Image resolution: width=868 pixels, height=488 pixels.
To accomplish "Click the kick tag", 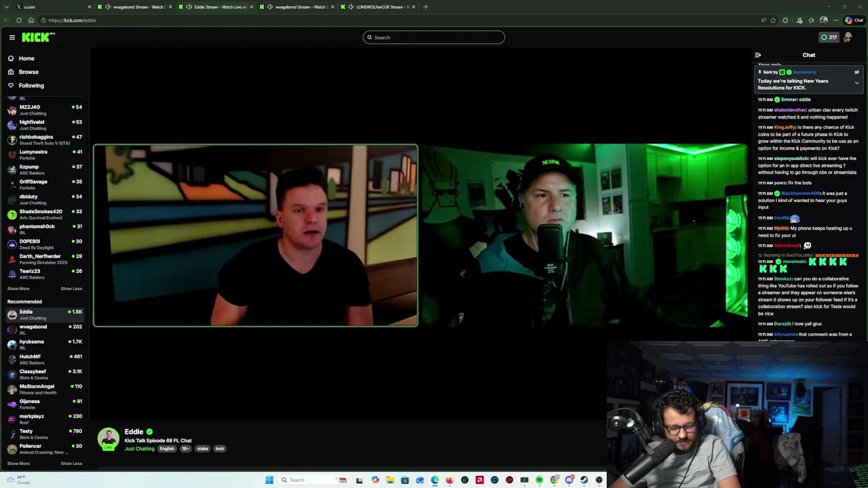I will point(220,449).
